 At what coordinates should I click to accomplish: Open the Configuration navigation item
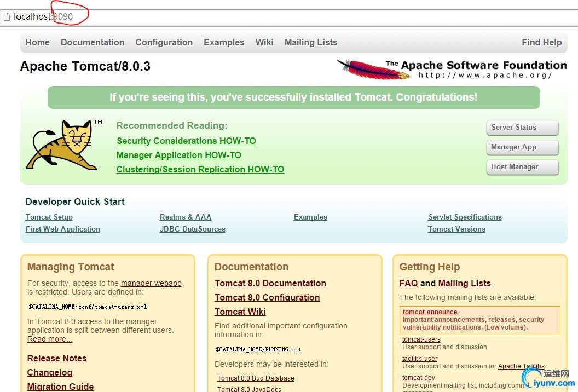tap(164, 42)
